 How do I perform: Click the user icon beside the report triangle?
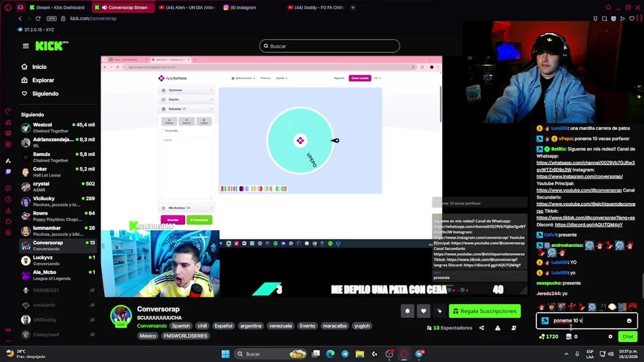tap(514, 328)
